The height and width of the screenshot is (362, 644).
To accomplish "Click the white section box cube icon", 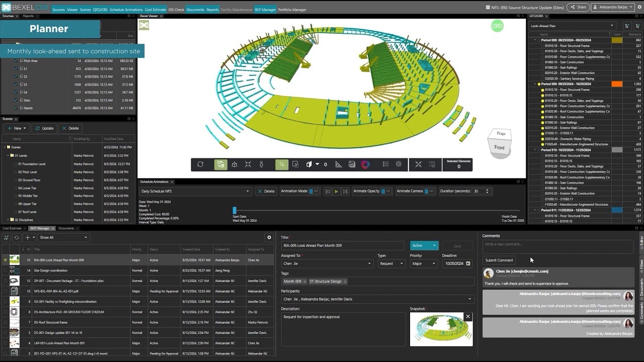I will pos(309,164).
